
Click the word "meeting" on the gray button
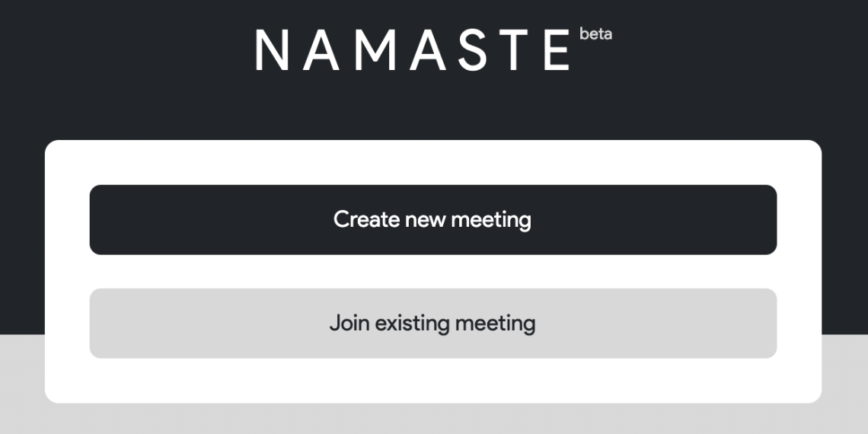pos(495,323)
